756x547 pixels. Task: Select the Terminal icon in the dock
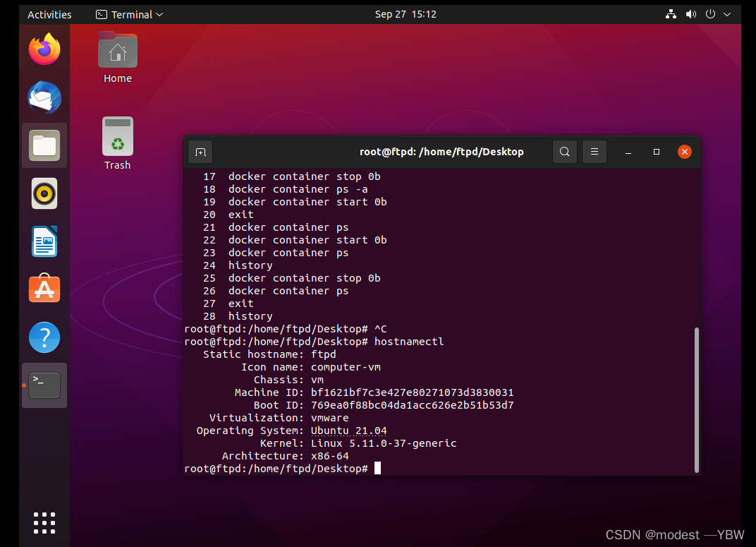click(44, 385)
